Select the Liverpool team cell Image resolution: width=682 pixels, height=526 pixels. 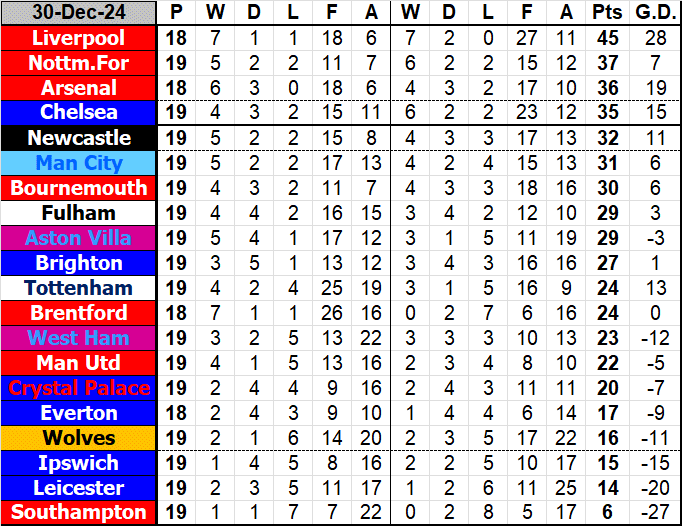click(79, 38)
